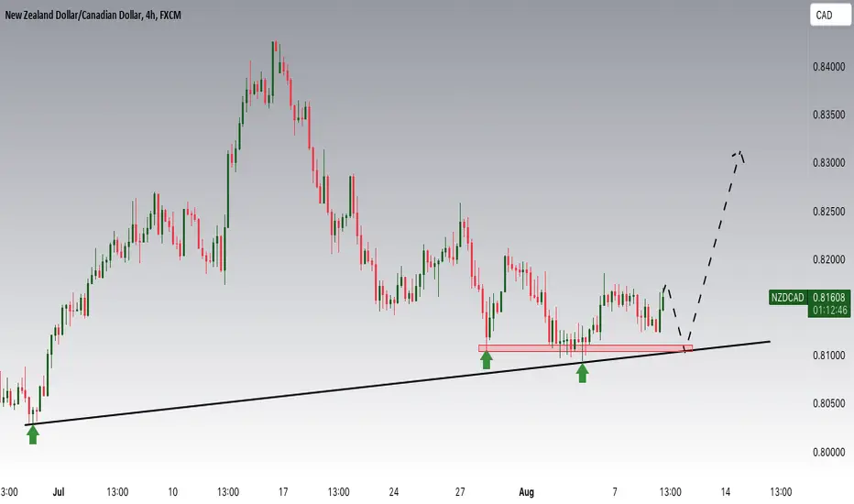Click the 10 date label on time axis
The image size is (854, 504).
[172, 492]
